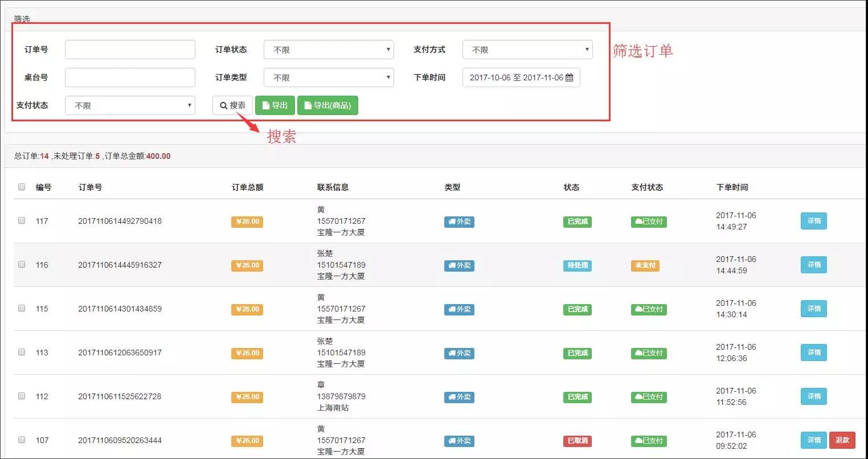Viewport: 868px width, 459px height.
Task: Click the red refund (退款) button for order 107
Action: click(842, 440)
